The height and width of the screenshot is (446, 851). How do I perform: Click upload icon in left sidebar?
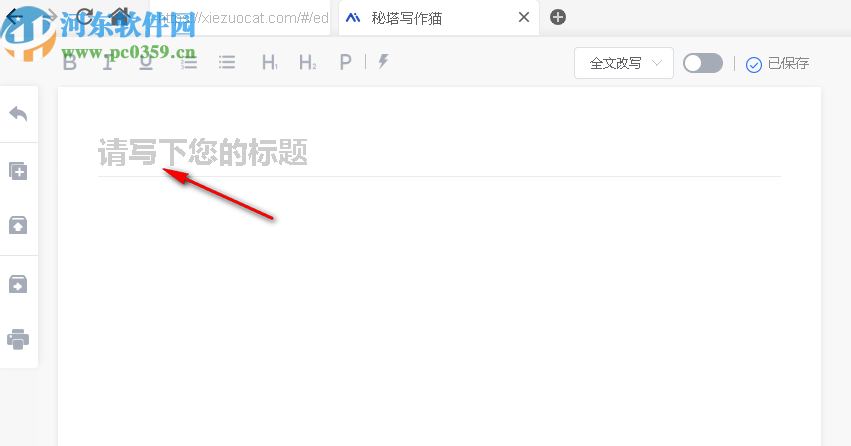click(18, 225)
